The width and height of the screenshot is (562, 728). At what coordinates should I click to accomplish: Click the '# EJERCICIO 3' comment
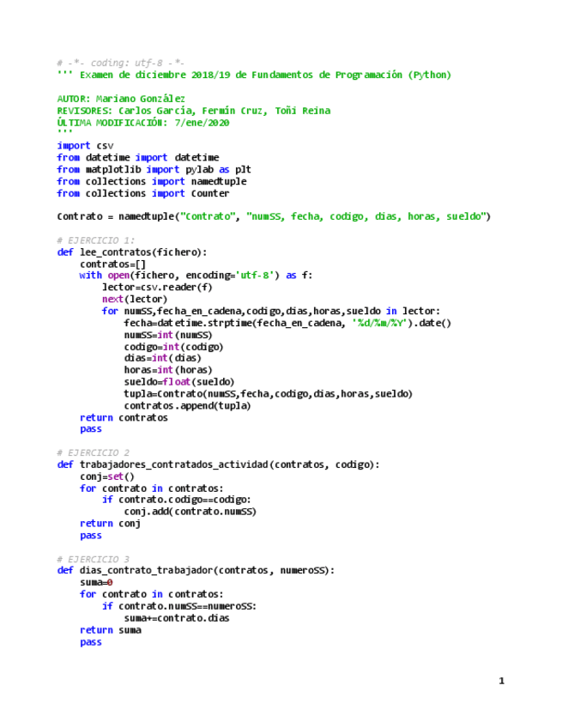(93, 559)
